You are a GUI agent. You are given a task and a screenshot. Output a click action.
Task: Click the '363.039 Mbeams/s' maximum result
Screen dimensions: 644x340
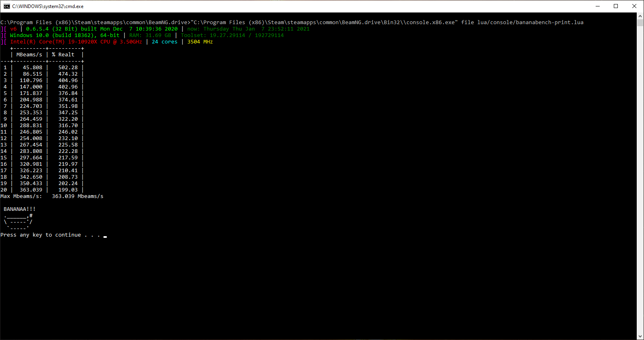[78, 196]
